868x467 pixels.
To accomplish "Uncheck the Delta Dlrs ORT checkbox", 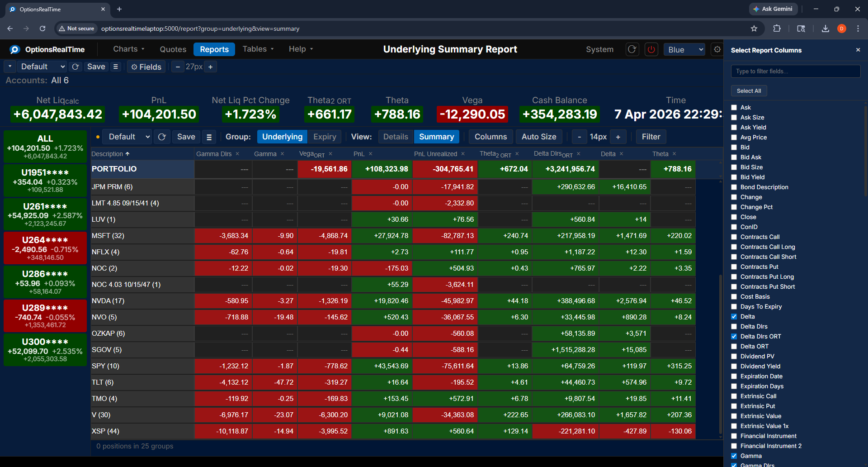I will tap(734, 337).
